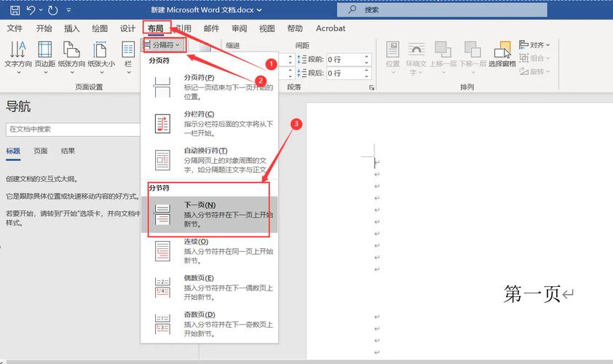The height and width of the screenshot is (364, 613).
Task: Switch to the 绘图 tab
Action: [100, 28]
